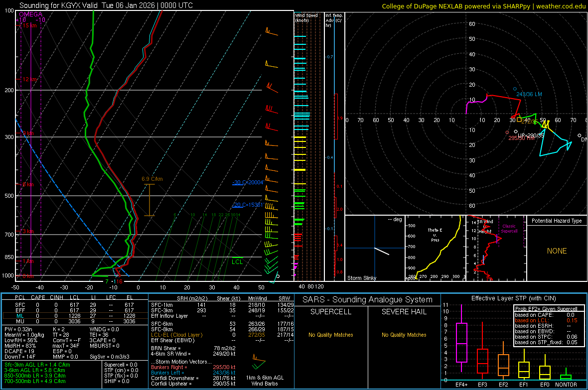
Task: Click the Theta-E v. Pres panel label
Action: [435, 235]
